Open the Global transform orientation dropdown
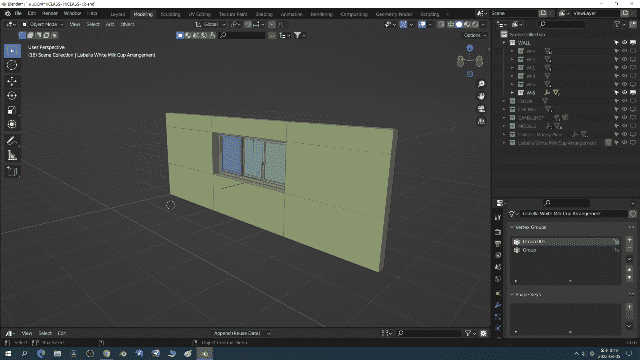The image size is (640, 360). (x=210, y=24)
